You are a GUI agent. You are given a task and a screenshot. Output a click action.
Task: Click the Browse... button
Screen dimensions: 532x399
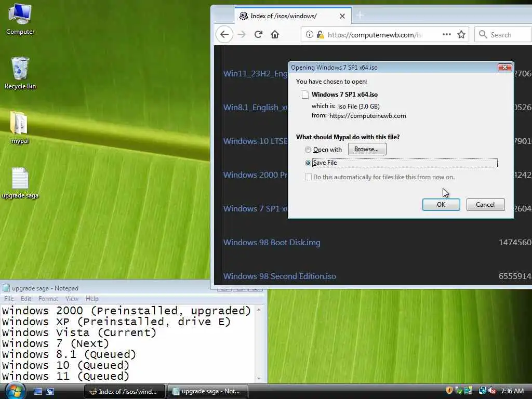367,149
